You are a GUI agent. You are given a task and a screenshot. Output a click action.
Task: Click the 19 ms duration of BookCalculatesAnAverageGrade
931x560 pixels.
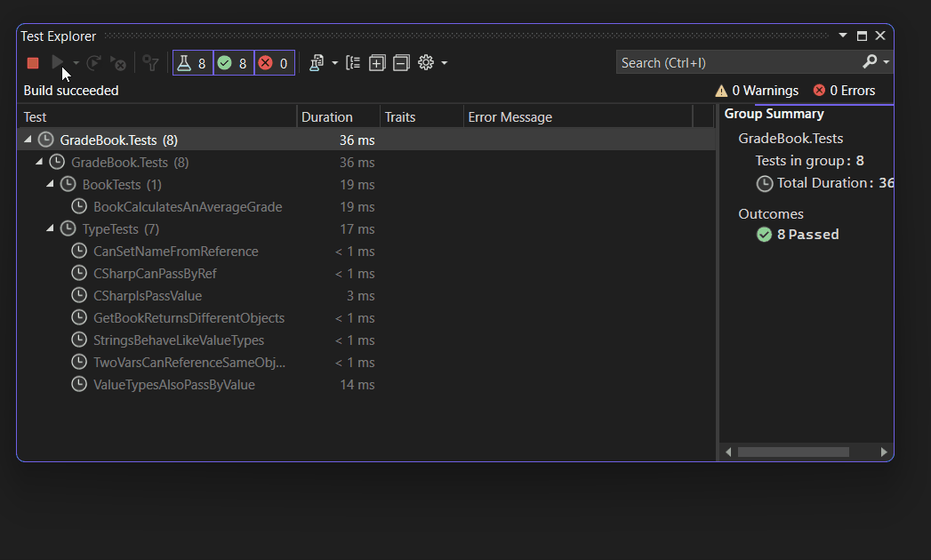tap(357, 207)
